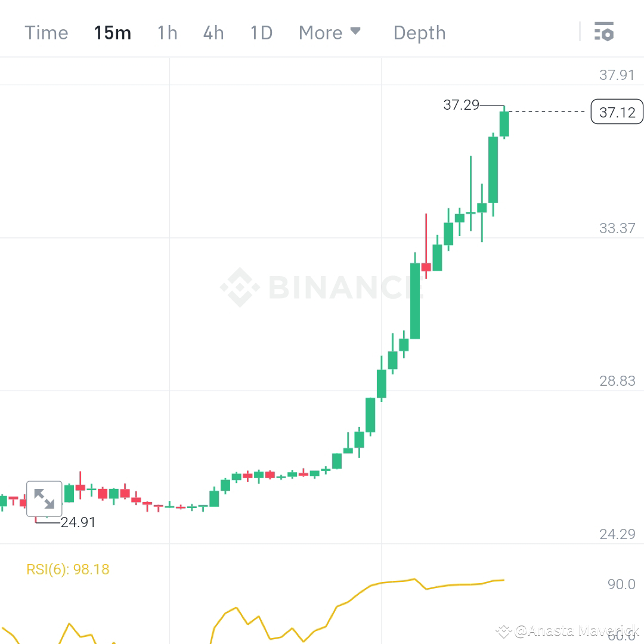The width and height of the screenshot is (644, 644).
Task: Click the current price label showing 37.12
Action: click(617, 112)
